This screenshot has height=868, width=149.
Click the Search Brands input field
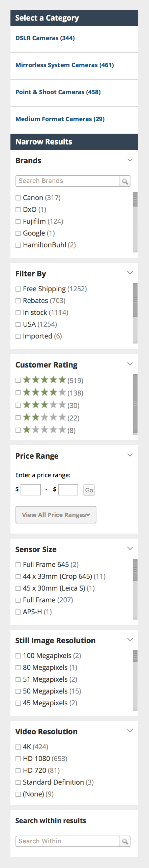point(67,181)
